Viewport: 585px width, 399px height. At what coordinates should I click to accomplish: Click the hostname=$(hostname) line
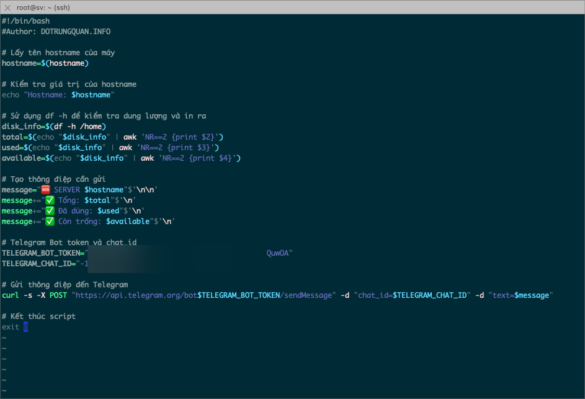(x=45, y=63)
